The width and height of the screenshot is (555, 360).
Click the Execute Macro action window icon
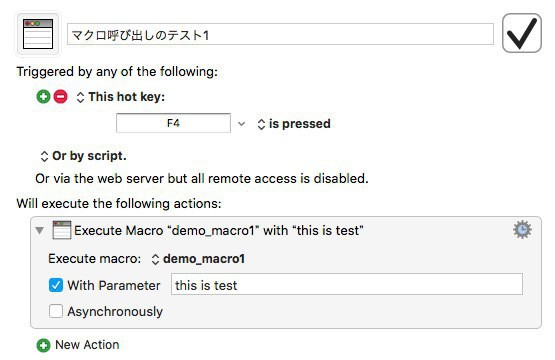[x=62, y=230]
